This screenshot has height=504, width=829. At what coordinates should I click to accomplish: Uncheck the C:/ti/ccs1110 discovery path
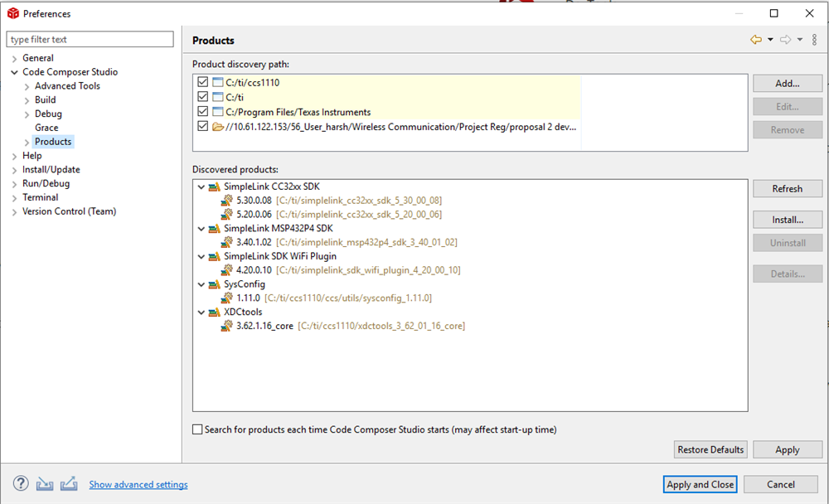pyautogui.click(x=202, y=82)
